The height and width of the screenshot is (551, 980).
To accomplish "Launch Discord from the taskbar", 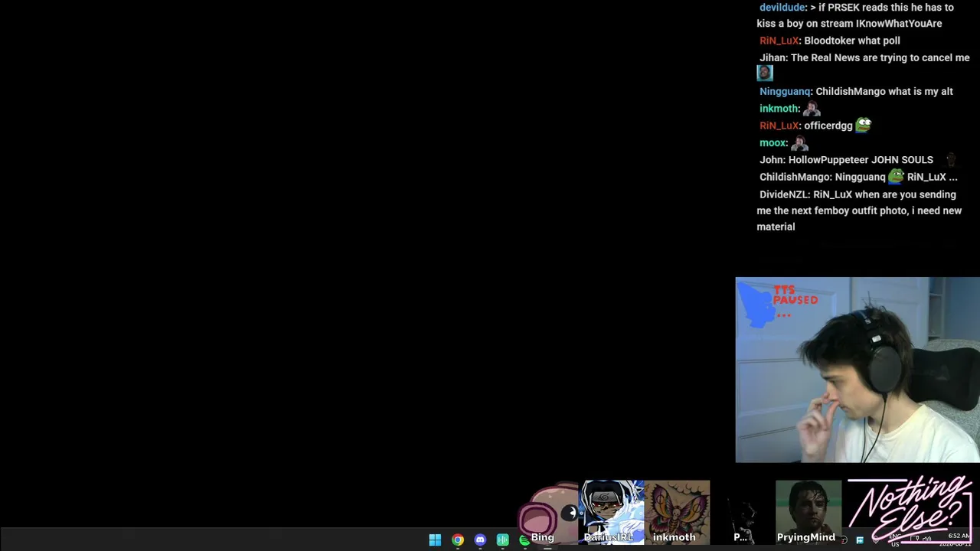I will tap(480, 540).
